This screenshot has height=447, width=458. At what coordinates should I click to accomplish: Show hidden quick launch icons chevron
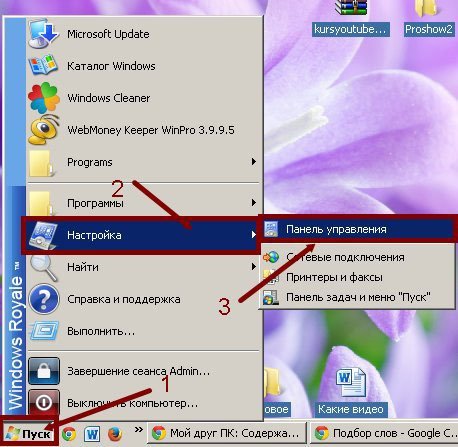tap(138, 430)
